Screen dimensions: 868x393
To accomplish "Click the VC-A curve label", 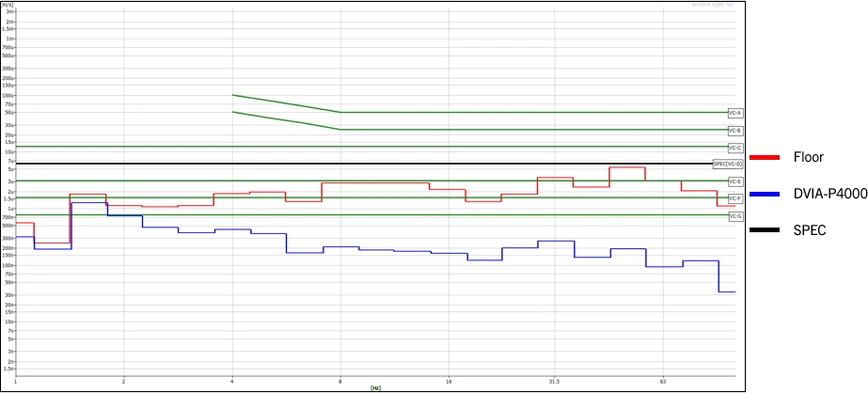I will [x=734, y=113].
